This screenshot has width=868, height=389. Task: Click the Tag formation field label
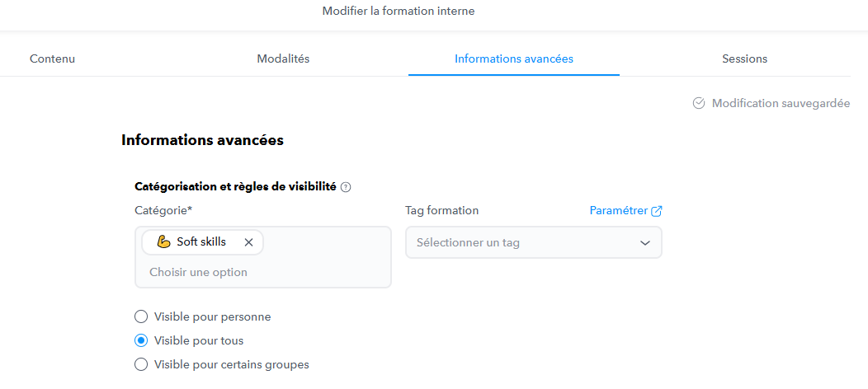coord(441,210)
